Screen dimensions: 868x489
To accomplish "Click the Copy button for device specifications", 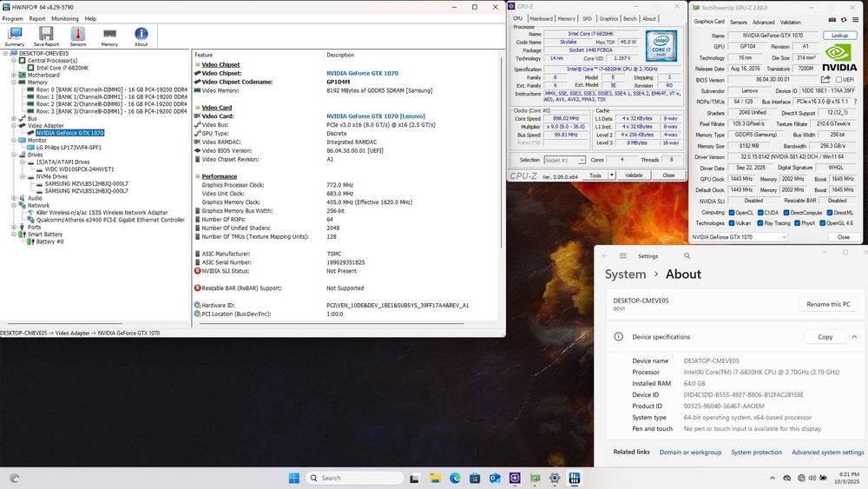I will [x=825, y=337].
